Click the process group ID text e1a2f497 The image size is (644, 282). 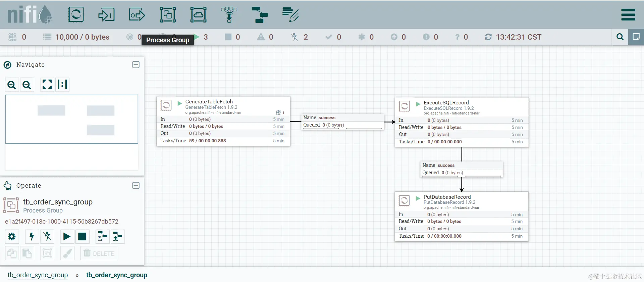pyautogui.click(x=62, y=222)
